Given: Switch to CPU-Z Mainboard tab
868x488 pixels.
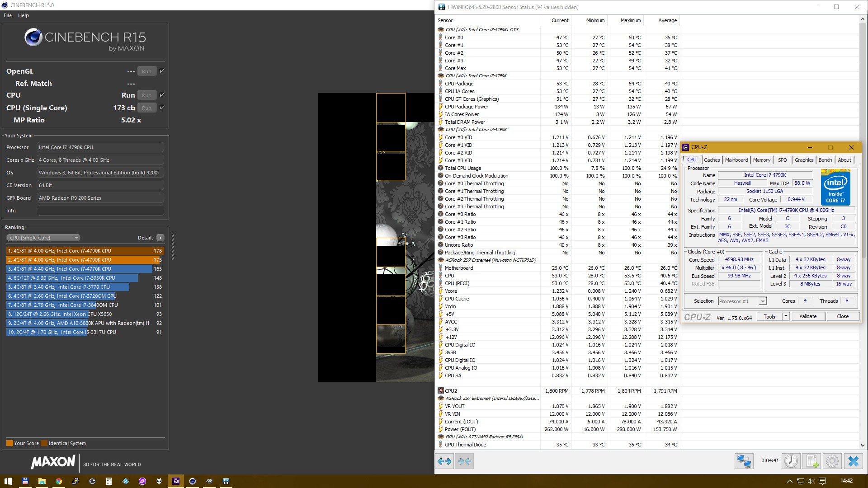Looking at the screenshot, I should [736, 160].
